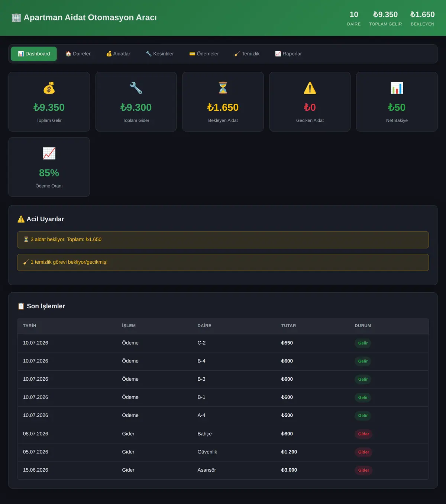Click the ₺1.200 amount in the Güvenlik row
This screenshot has height=504, width=446.
pos(289,452)
